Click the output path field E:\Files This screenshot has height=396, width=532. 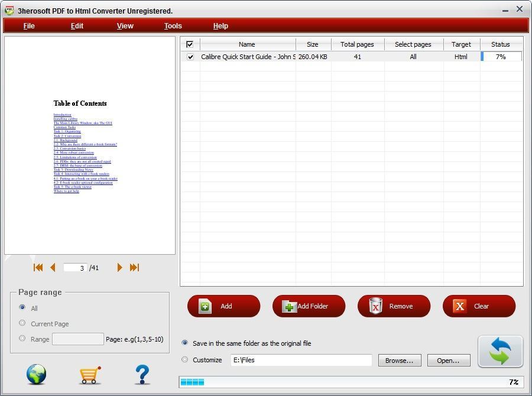301,360
